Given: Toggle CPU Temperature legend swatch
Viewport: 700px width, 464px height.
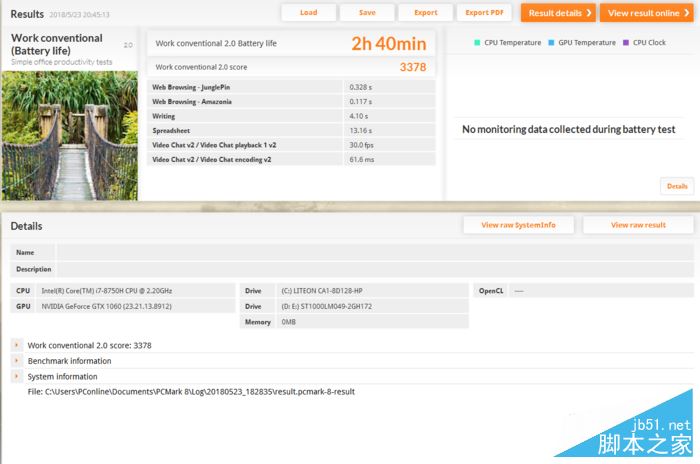Looking at the screenshot, I should point(477,42).
